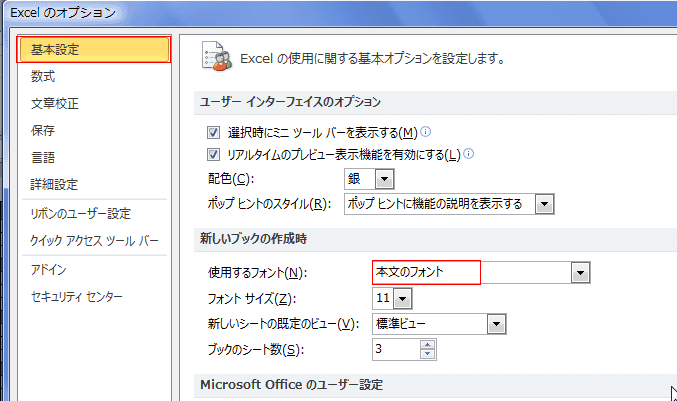Toggle リアルタイムのプレビュー表示機能 checkbox

213,155
